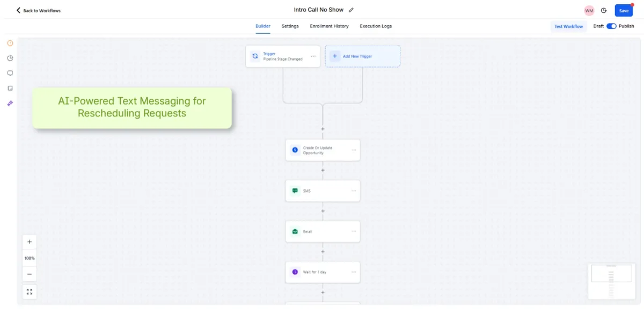Open options menu on the SMS step
Screen dimensions: 644x309
354,191
